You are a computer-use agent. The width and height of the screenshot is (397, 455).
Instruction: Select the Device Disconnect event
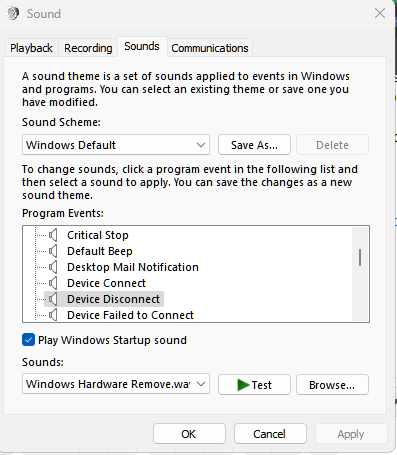[113, 299]
